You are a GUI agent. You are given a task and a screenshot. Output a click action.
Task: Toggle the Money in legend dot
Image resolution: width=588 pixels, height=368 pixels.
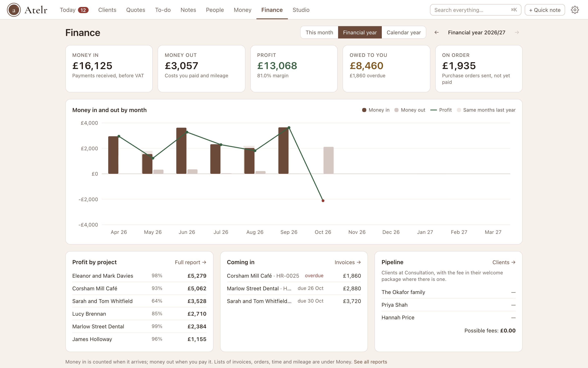click(x=364, y=110)
